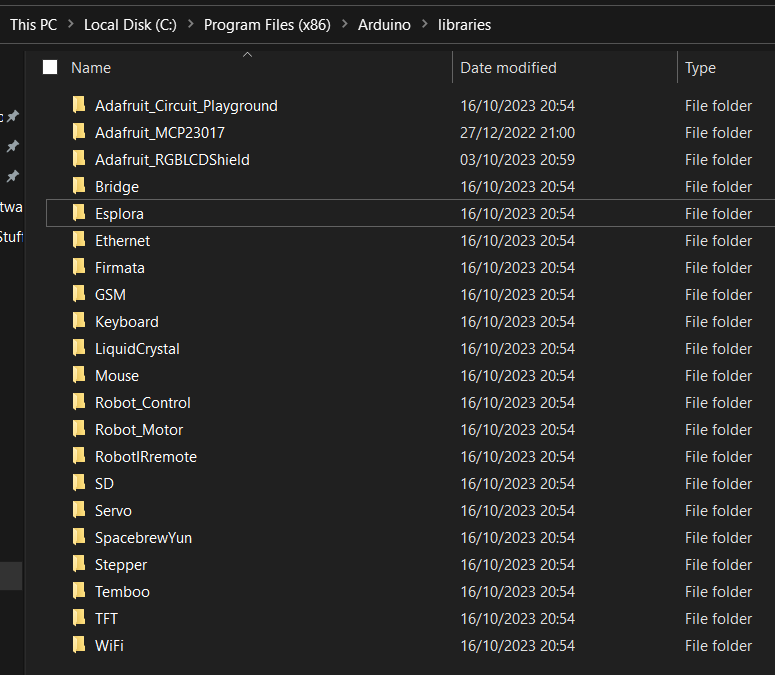The image size is (775, 675).
Task: Expand chevron after Local Disk (C:) breadcrumb
Action: point(190,24)
